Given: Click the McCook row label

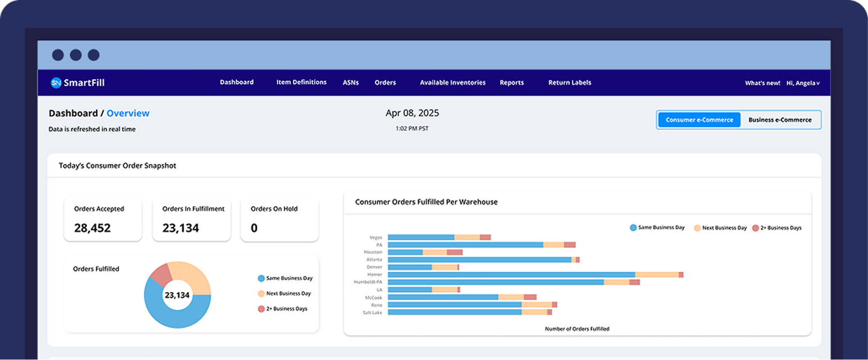Looking at the screenshot, I should 374,297.
